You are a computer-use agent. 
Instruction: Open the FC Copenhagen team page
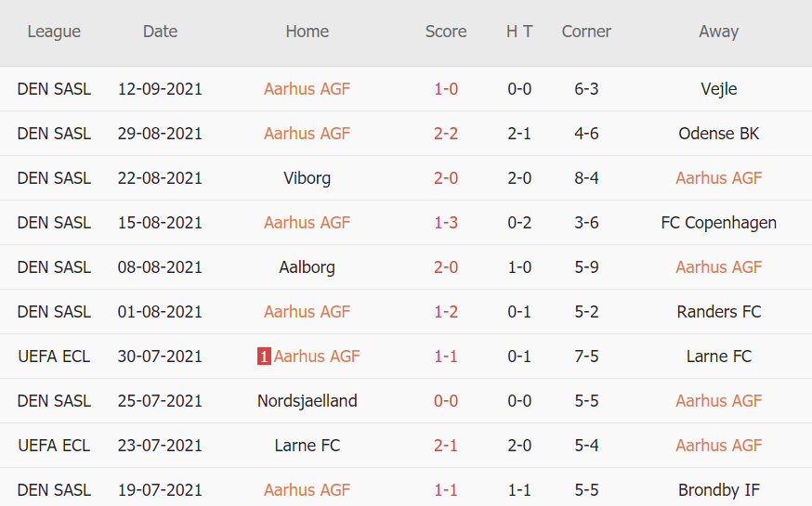719,223
